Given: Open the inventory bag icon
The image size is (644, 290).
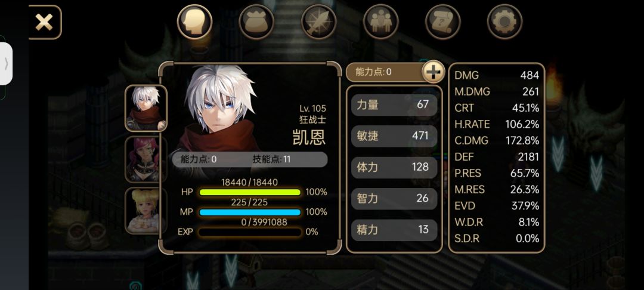Looking at the screenshot, I should click(x=256, y=21).
